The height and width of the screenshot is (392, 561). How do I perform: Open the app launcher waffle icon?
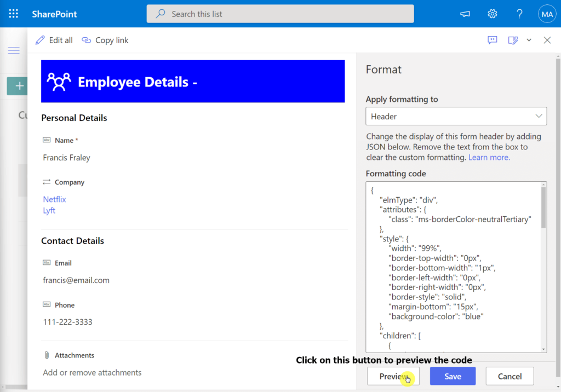(13, 14)
